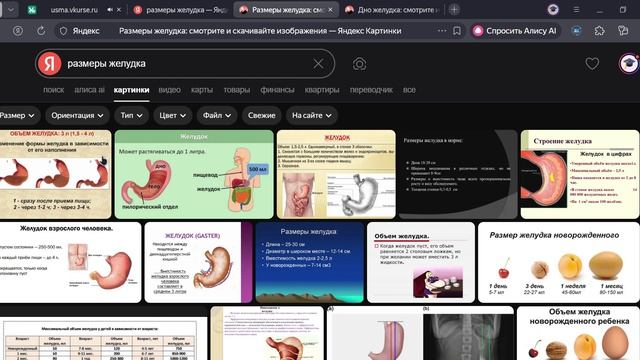Open 'Объем желудка новорожденного ребенка' image
The width and height of the screenshot is (640, 360).
(578, 333)
